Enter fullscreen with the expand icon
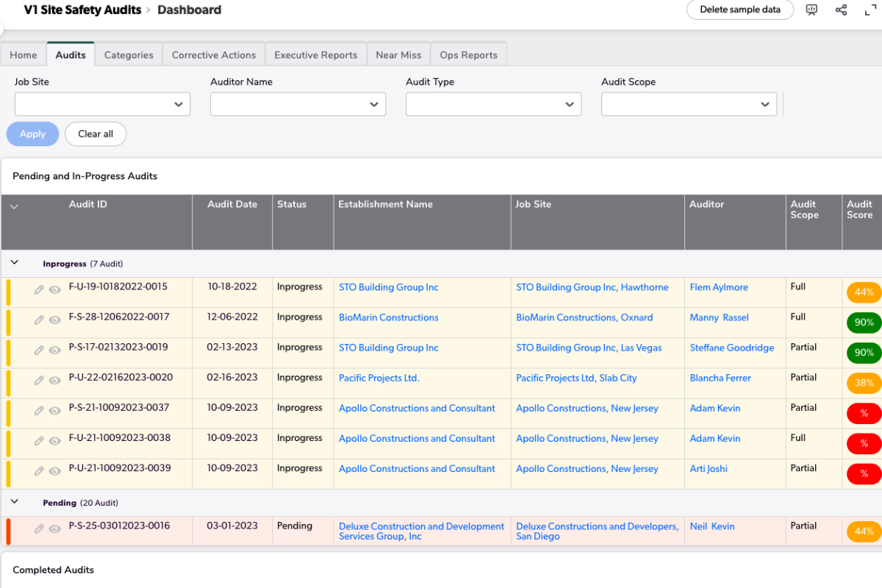Image resolution: width=882 pixels, height=588 pixels. [x=870, y=10]
